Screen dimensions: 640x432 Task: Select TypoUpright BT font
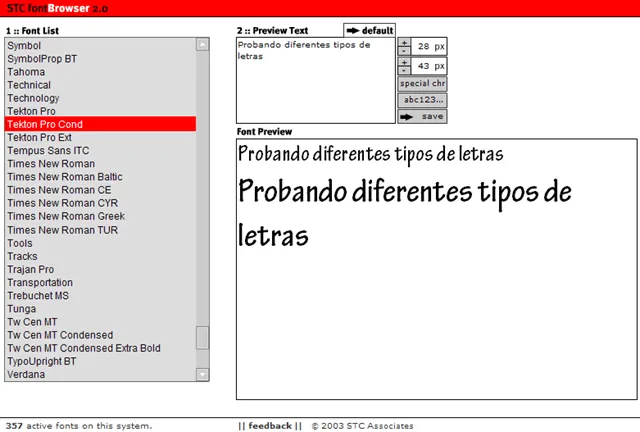pos(100,361)
